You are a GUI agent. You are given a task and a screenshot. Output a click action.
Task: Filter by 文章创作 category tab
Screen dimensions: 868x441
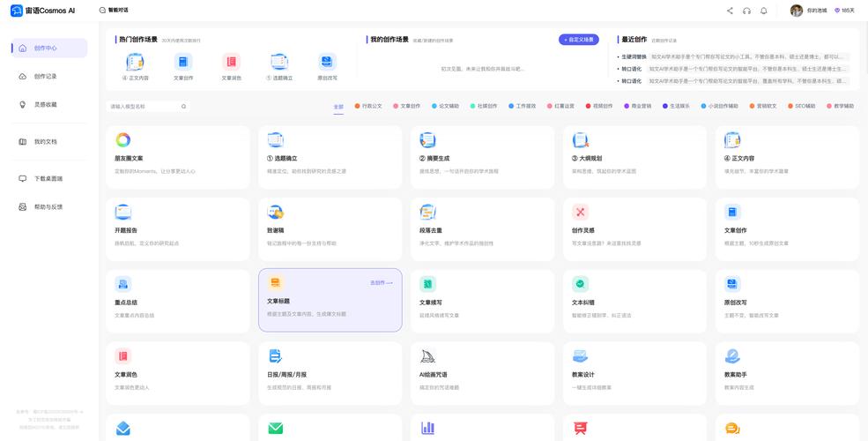[x=407, y=106]
